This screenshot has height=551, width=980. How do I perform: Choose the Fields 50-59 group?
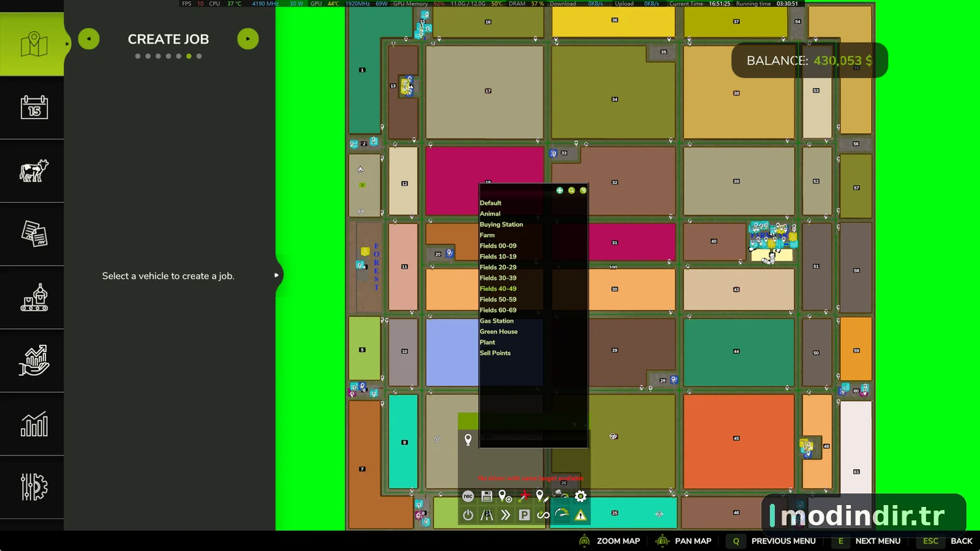pos(498,299)
